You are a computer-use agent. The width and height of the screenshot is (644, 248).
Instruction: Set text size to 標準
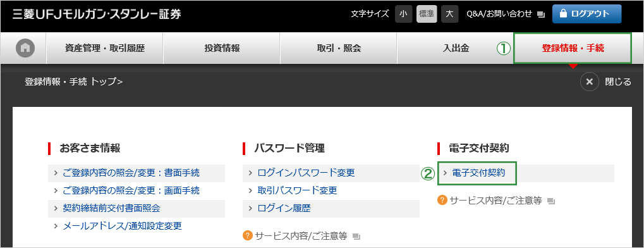tap(427, 14)
